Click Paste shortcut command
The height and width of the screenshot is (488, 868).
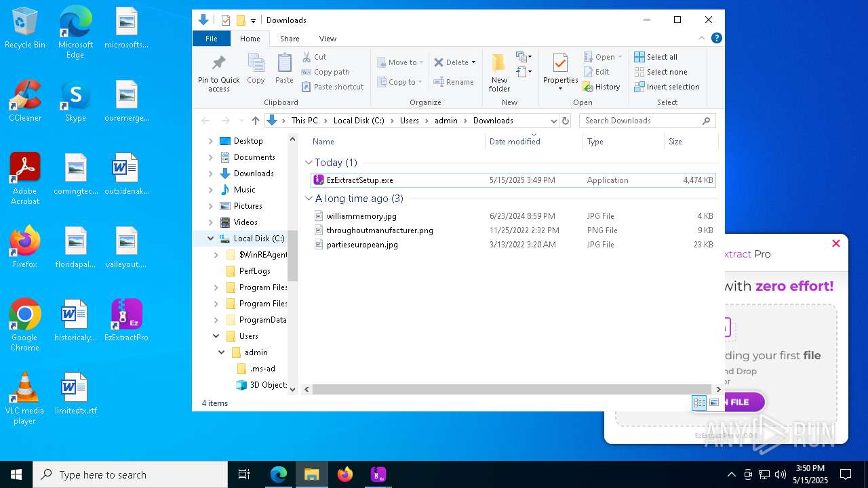(x=332, y=87)
